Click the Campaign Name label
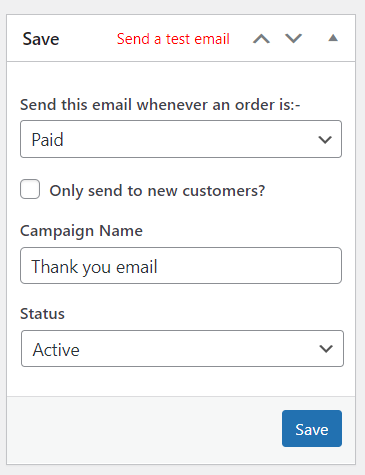This screenshot has width=365, height=475. (x=82, y=231)
